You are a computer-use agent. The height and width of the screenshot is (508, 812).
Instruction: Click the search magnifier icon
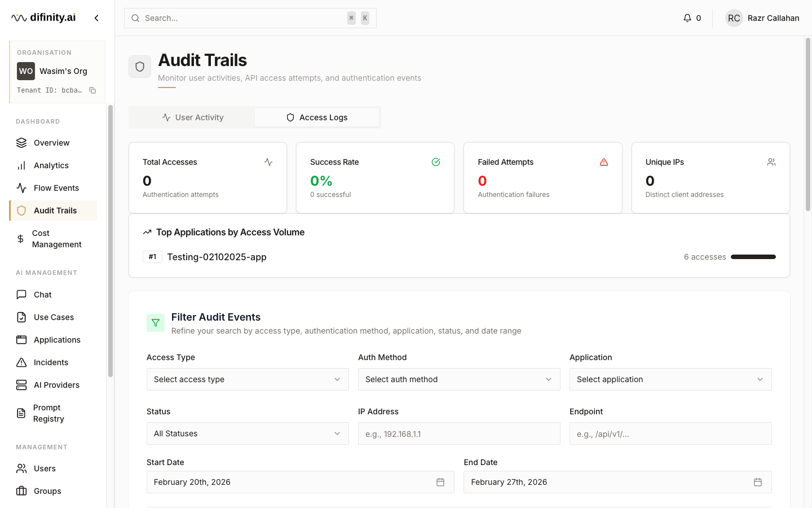click(135, 18)
